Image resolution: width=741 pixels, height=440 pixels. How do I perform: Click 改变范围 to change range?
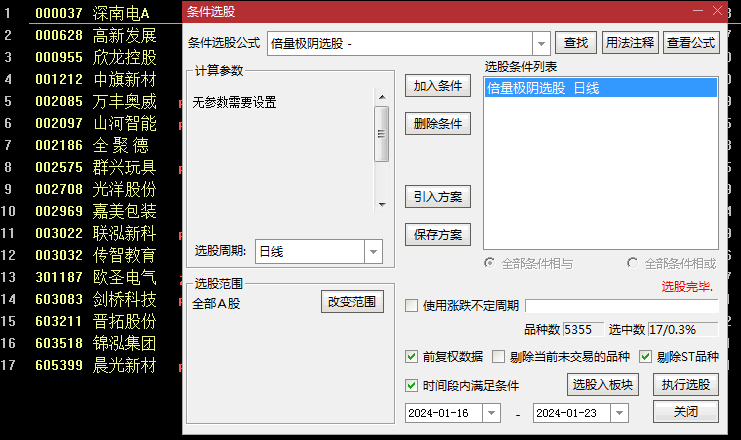352,302
